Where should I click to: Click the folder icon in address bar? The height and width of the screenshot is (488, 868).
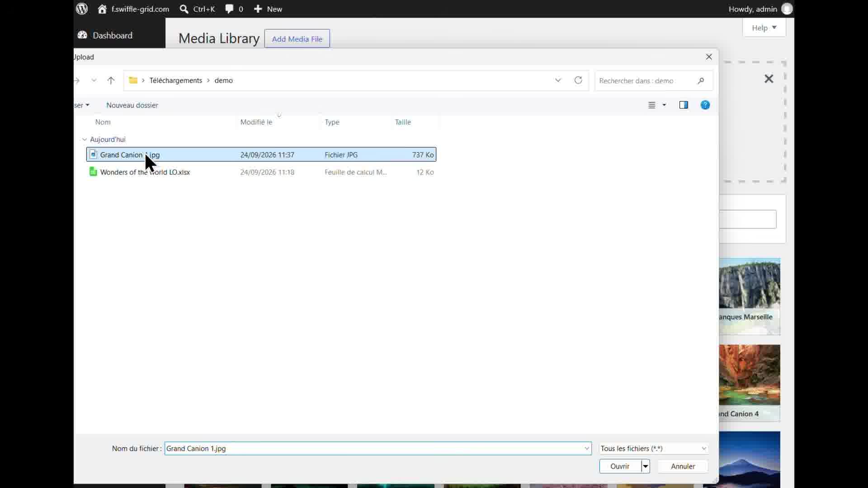(133, 80)
